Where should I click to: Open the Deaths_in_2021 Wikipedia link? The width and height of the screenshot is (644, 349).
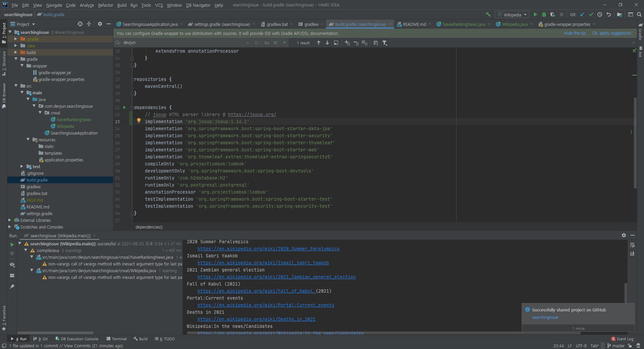point(256,319)
